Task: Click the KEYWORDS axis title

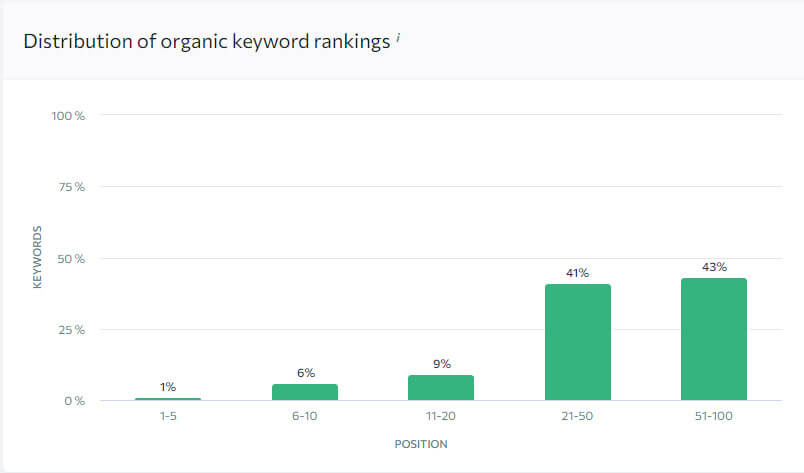Action: (37, 257)
